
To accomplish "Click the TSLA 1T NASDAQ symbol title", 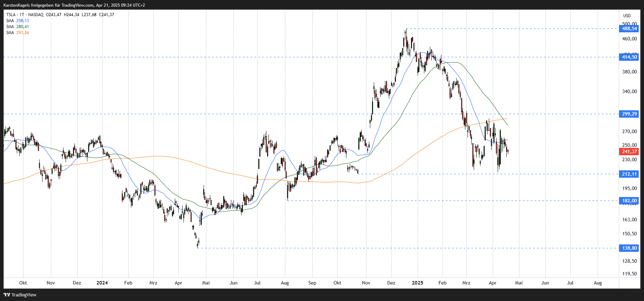I will coord(25,15).
